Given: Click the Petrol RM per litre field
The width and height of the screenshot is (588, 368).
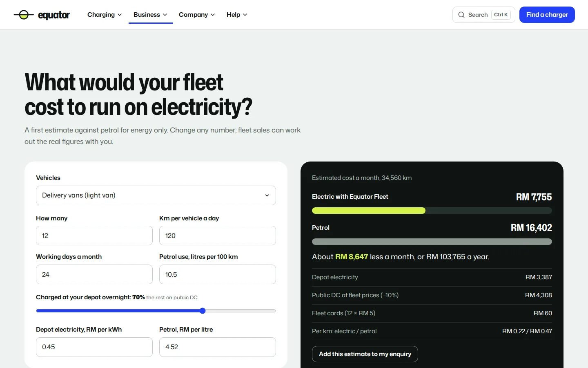Looking at the screenshot, I should pyautogui.click(x=218, y=347).
